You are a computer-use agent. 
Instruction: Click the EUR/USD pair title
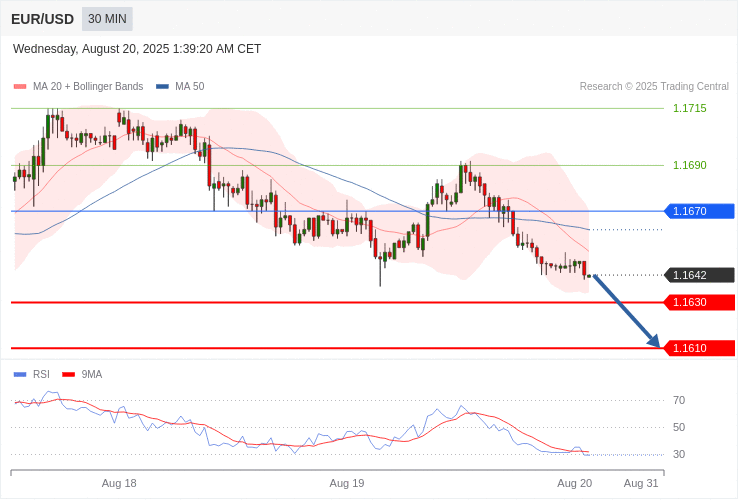pyautogui.click(x=42, y=19)
